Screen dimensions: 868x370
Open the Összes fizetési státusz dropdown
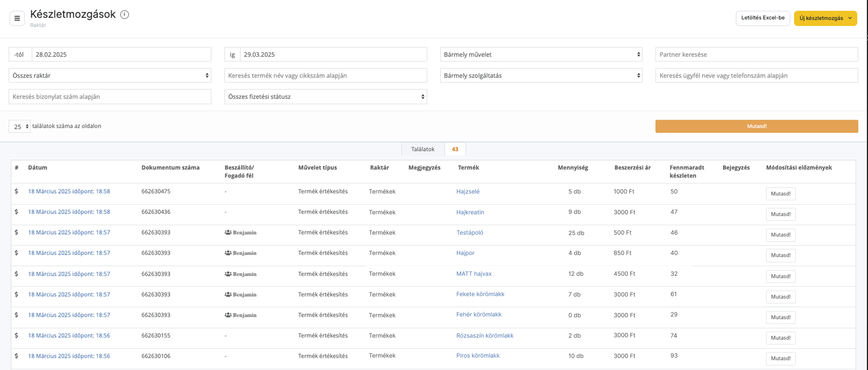tap(325, 97)
